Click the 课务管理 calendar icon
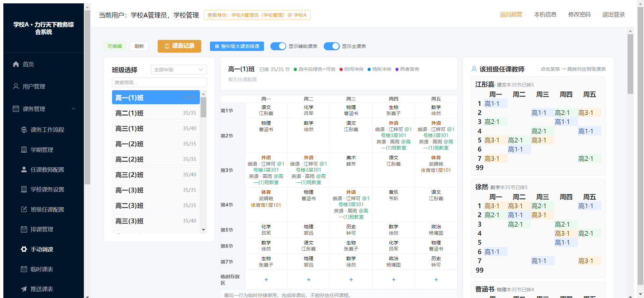The width and height of the screenshot is (644, 298). [x=16, y=109]
